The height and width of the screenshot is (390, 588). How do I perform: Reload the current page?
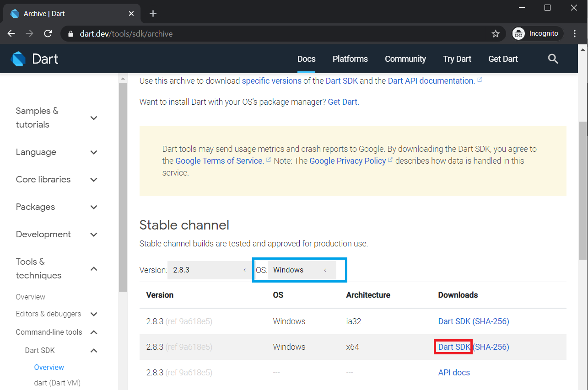[48, 33]
